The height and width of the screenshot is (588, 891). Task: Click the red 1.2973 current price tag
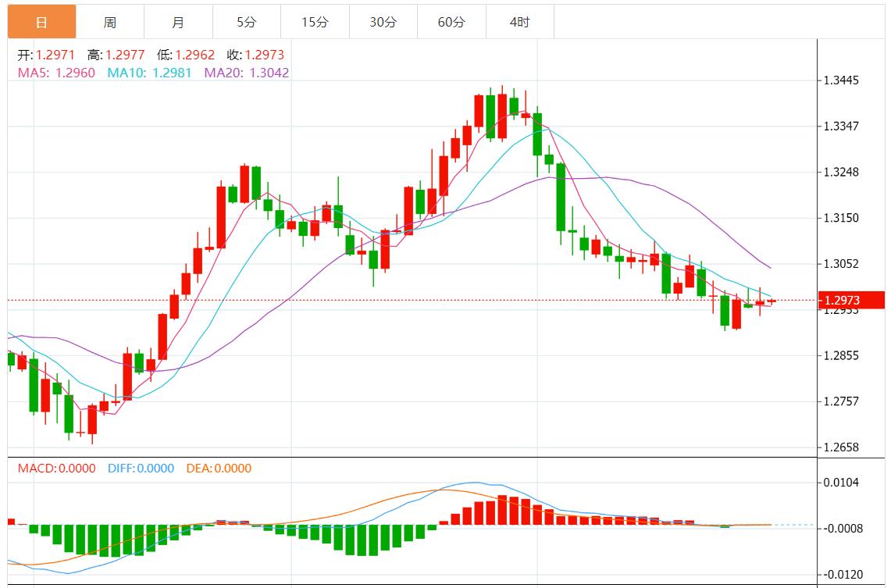coord(850,300)
